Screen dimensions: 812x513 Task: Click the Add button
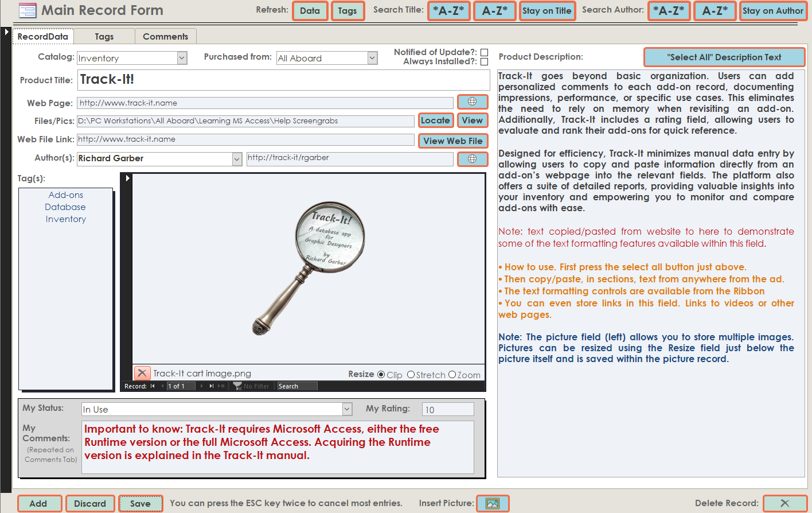pos(38,503)
